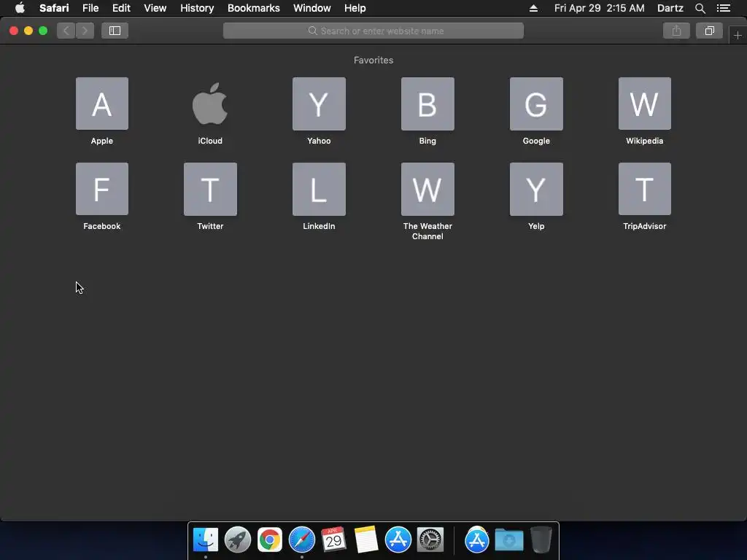Open the Google favorite tile

click(x=536, y=104)
